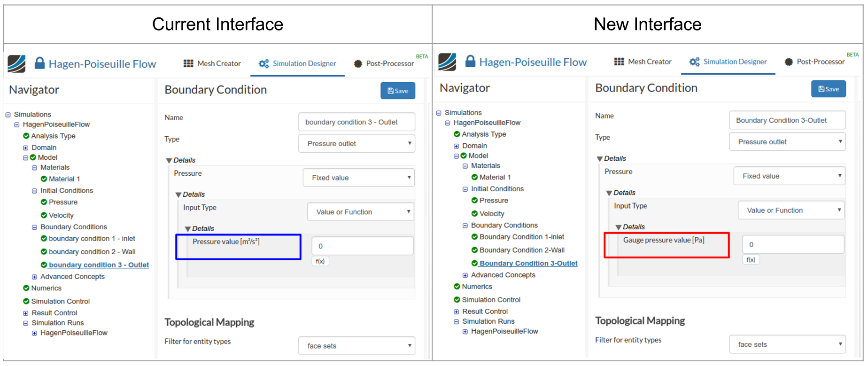Switch to Mesh Creator tab in New Interface
868x366 pixels.
click(x=649, y=62)
